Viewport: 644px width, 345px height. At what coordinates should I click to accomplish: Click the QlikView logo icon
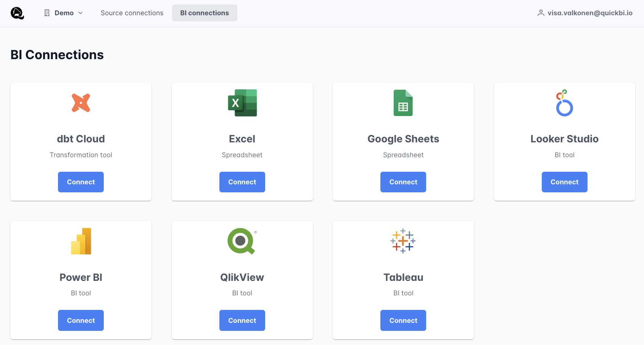point(242,241)
